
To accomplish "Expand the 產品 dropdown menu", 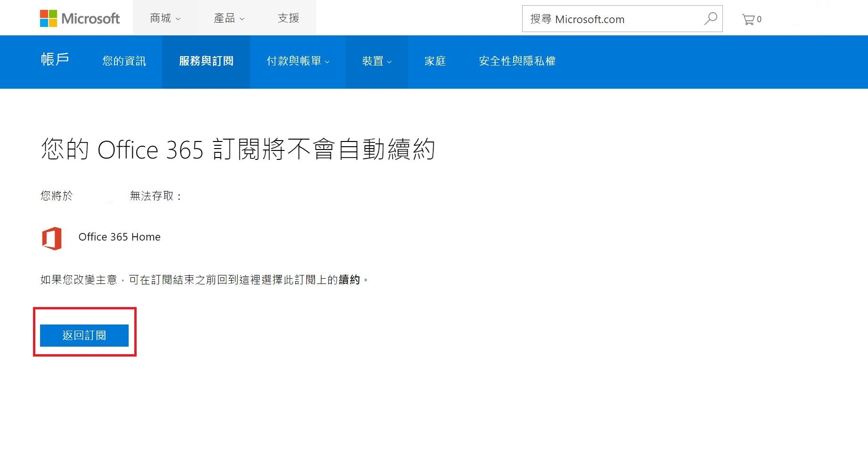I will [229, 18].
